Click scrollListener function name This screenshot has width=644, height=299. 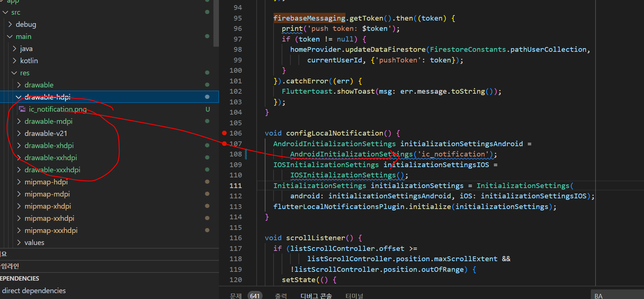[x=315, y=238]
